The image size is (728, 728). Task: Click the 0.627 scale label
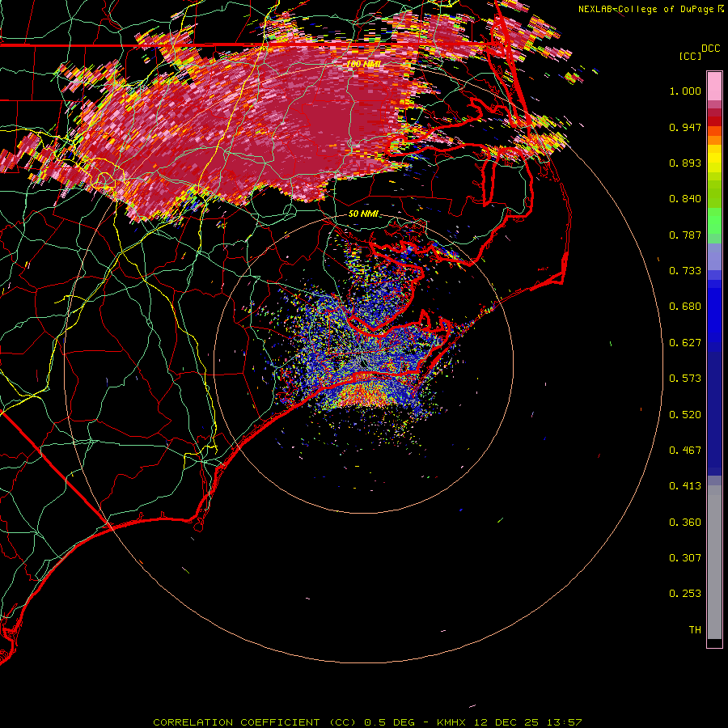click(685, 343)
